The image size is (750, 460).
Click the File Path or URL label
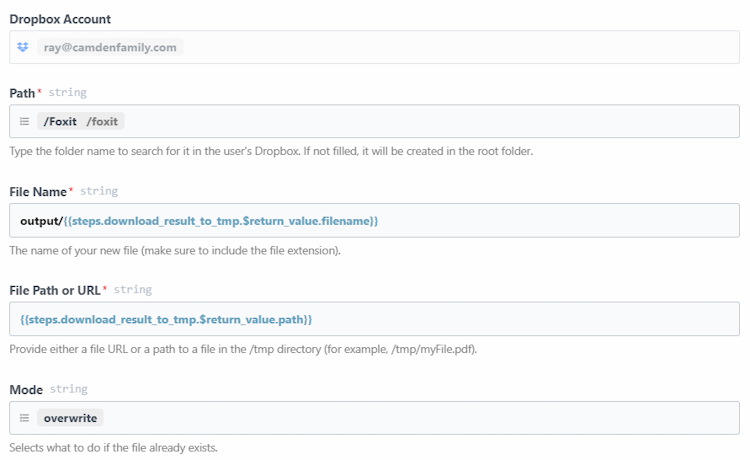pos(54,290)
